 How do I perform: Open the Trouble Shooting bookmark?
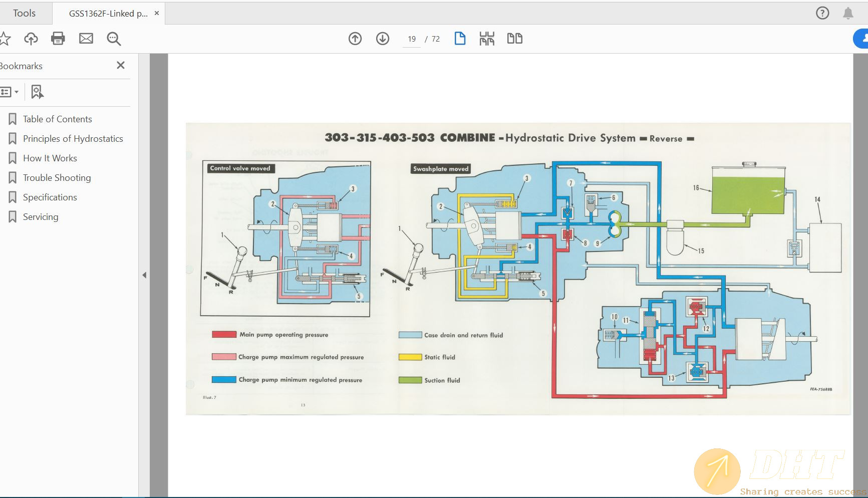[x=57, y=178]
